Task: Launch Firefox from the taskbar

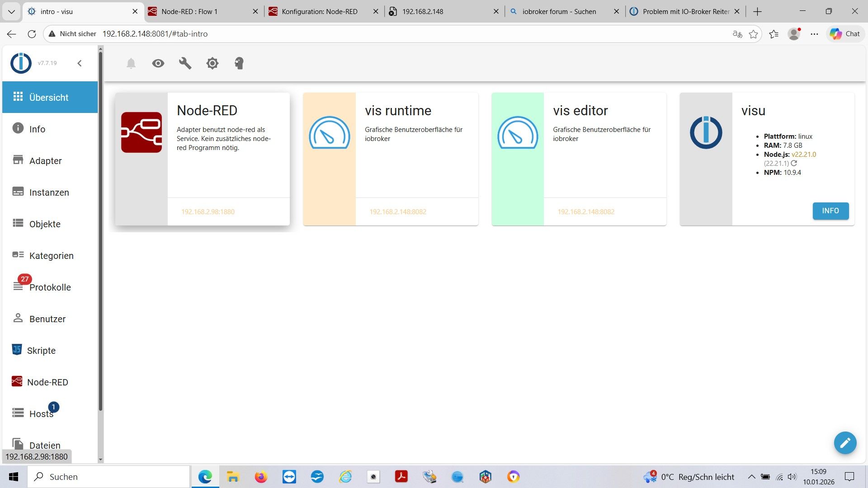Action: pos(261,477)
